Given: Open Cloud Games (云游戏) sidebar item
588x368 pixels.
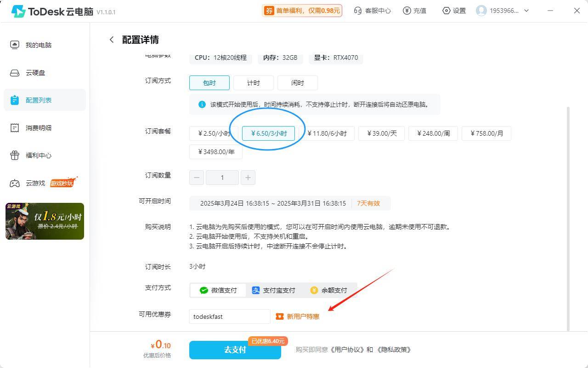Looking at the screenshot, I should [45, 183].
